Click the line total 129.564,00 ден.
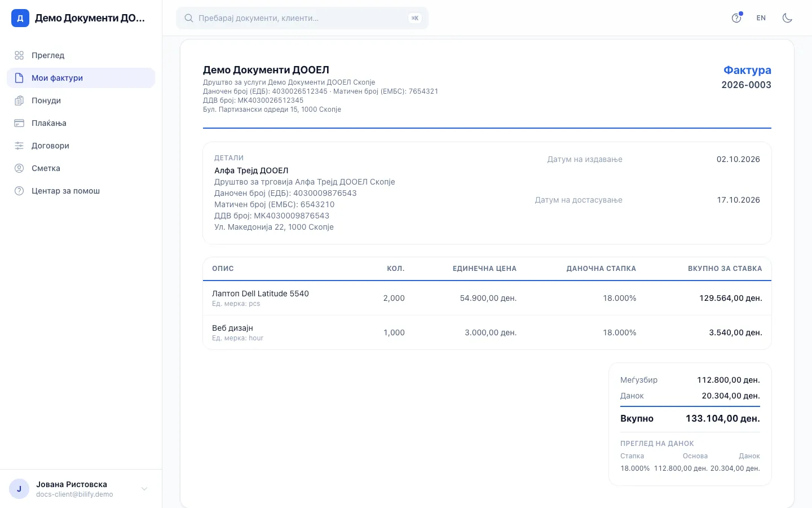The height and width of the screenshot is (508, 812). pos(731,298)
